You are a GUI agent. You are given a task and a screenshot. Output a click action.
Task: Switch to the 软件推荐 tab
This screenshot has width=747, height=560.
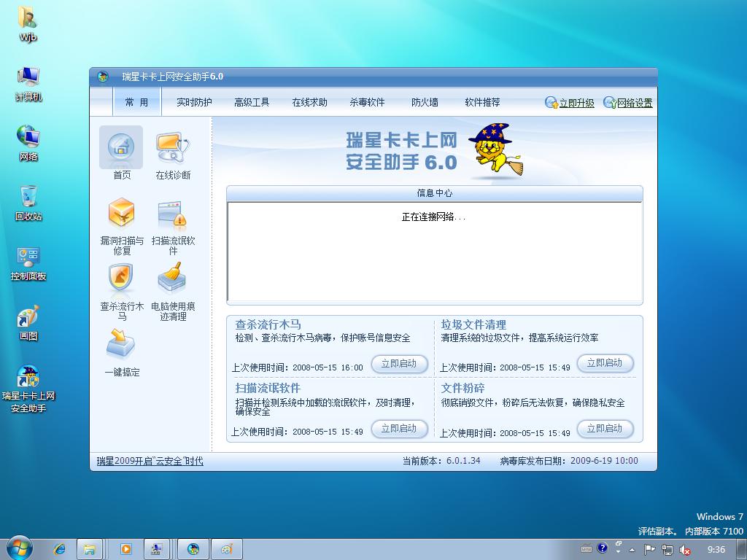pyautogui.click(x=482, y=102)
